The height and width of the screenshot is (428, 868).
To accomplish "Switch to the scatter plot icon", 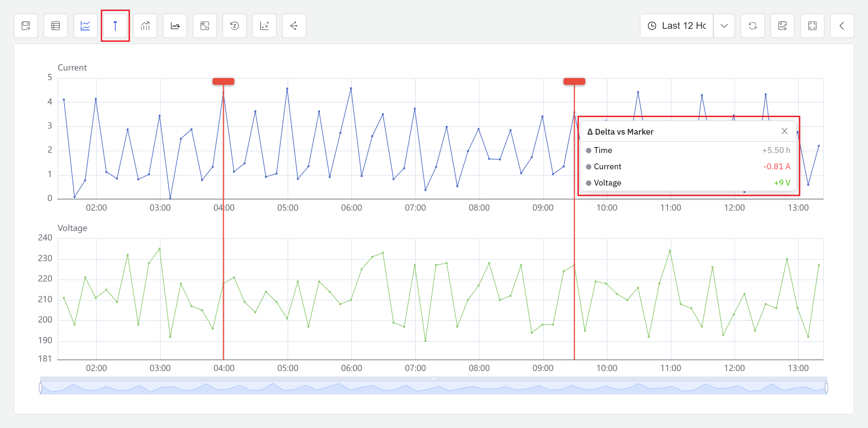I will point(264,26).
